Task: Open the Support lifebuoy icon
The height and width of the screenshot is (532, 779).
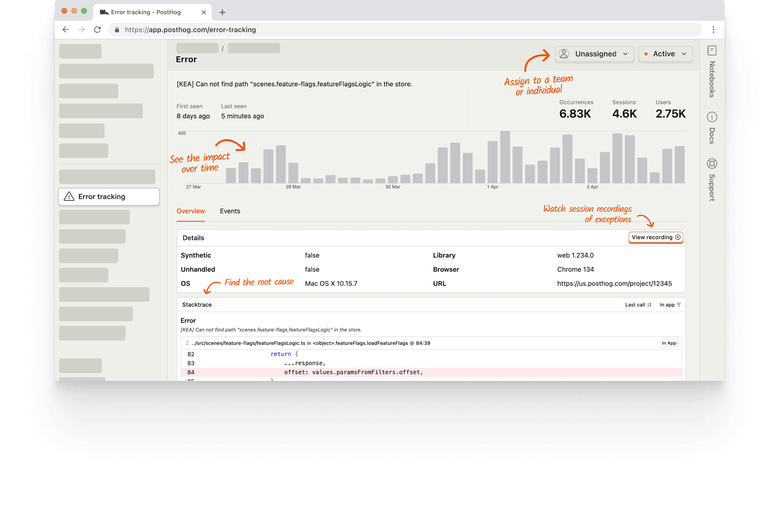Action: 712,163
